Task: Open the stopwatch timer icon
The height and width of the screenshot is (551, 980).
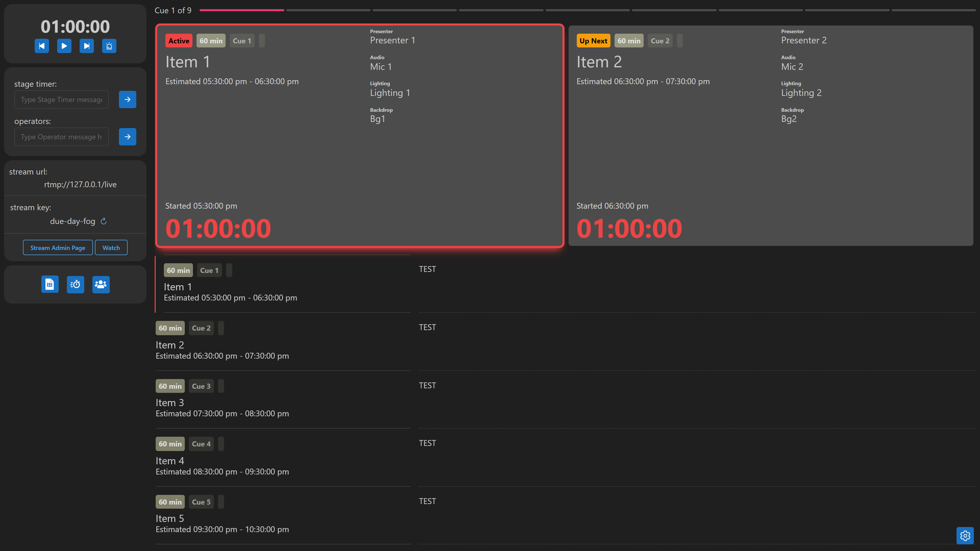Action: 75,284
